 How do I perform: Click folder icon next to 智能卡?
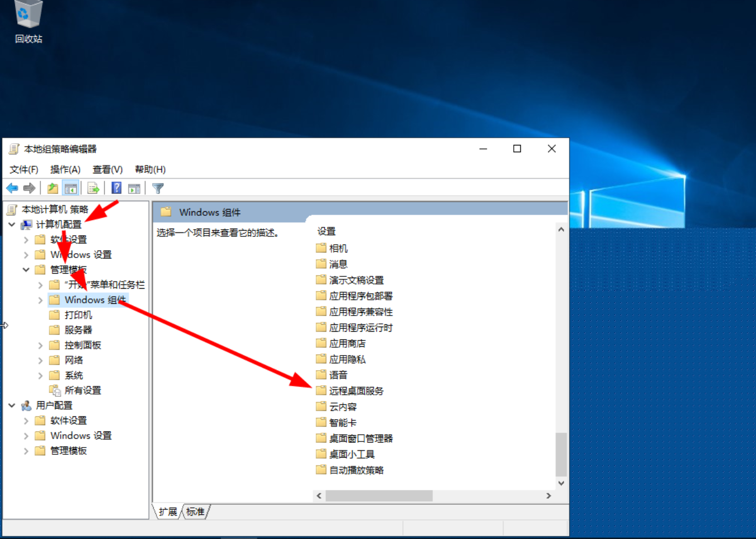[x=321, y=423]
